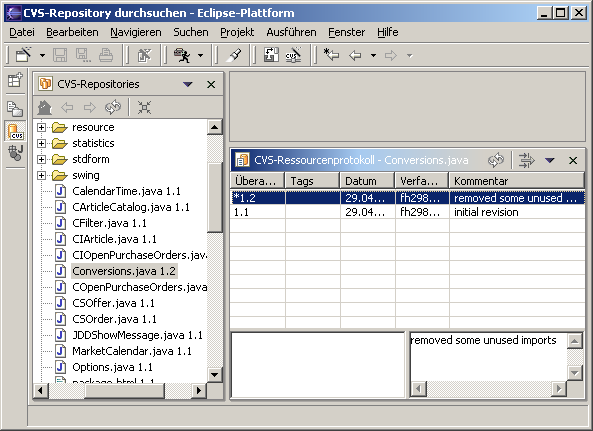Select the CVS perspective sidebar icon

pos(16,131)
